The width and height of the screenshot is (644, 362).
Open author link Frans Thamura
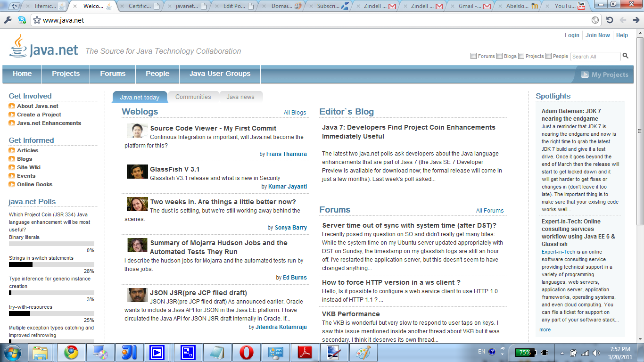coord(287,154)
